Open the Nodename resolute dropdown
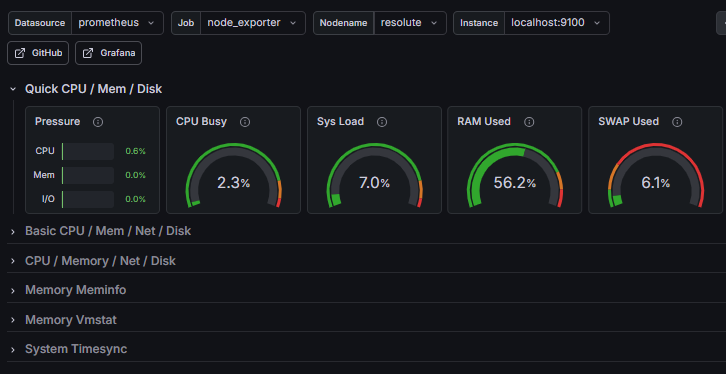The image size is (726, 374). click(410, 23)
